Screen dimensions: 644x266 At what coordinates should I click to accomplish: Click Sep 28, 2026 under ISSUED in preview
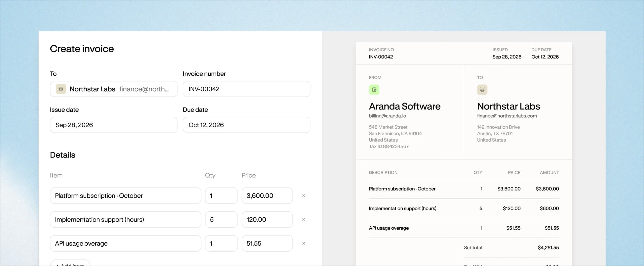pyautogui.click(x=507, y=57)
